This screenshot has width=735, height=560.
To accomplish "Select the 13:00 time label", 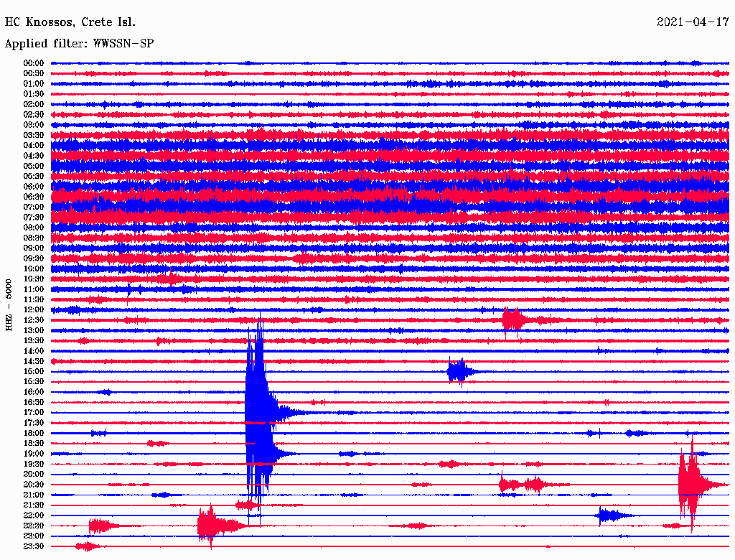I will coord(34,331).
